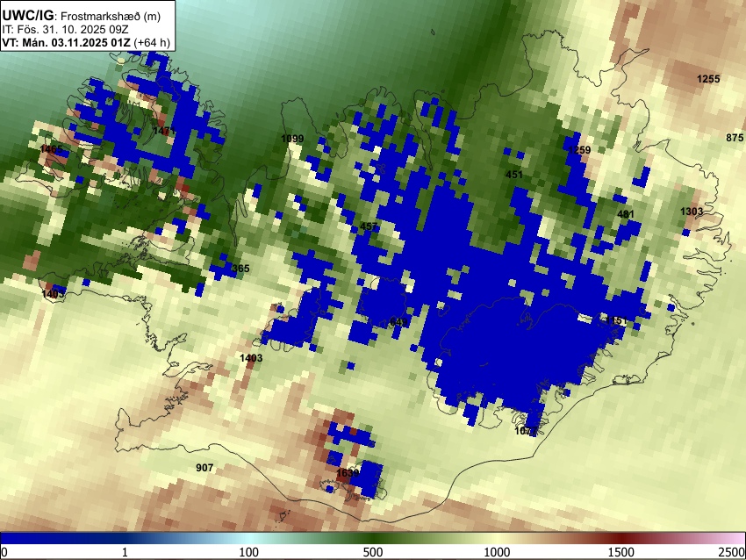Click the 1151 value label
Screen dimensions: 746x560
(615, 320)
